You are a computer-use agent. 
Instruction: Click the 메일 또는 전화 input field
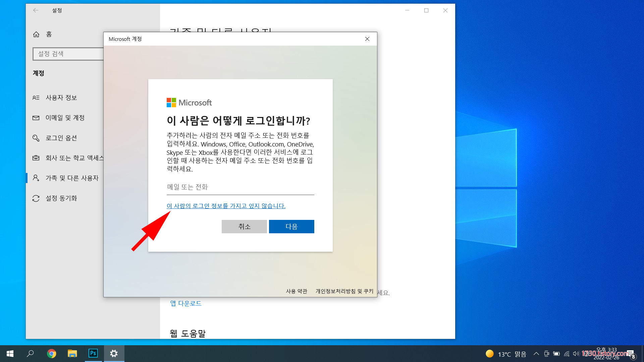240,187
